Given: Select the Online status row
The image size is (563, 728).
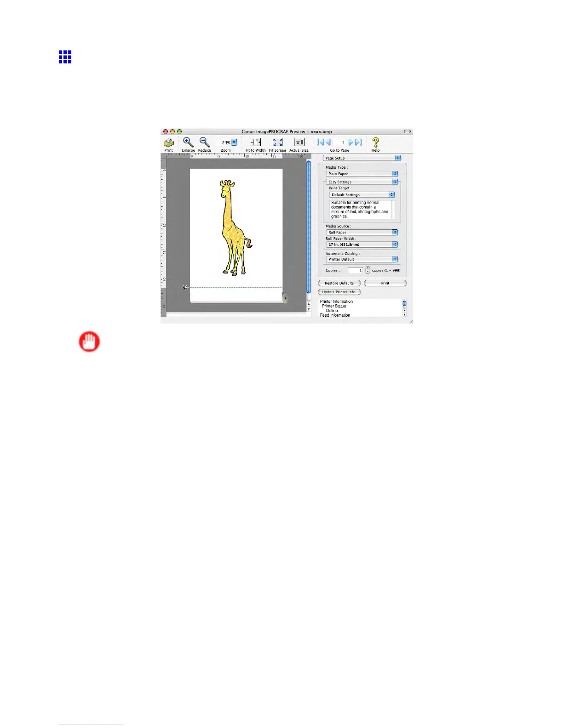Looking at the screenshot, I should point(332,311).
